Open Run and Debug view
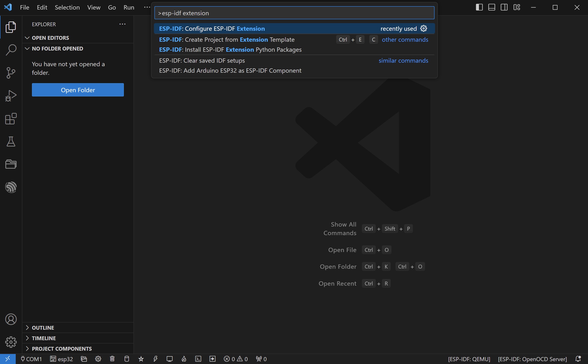588x364 pixels. tap(11, 96)
